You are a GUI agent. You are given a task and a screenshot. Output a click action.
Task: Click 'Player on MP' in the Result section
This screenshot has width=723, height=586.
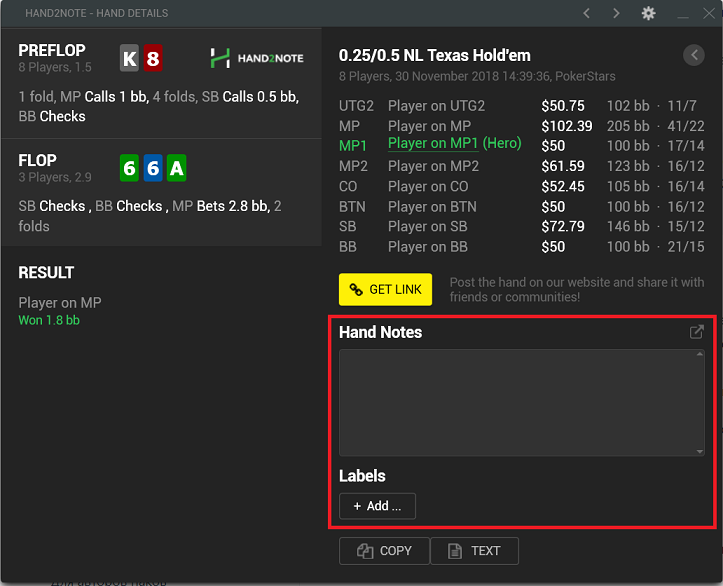60,303
